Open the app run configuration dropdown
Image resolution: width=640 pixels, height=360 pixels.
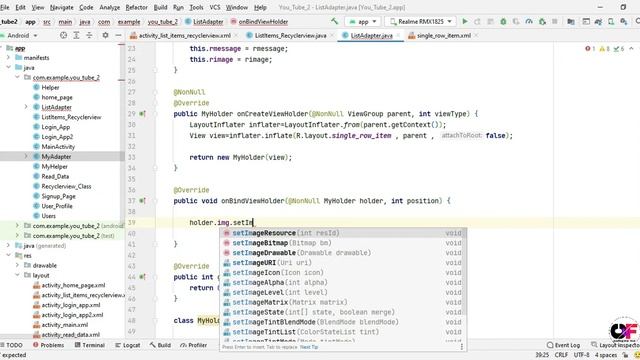click(362, 22)
